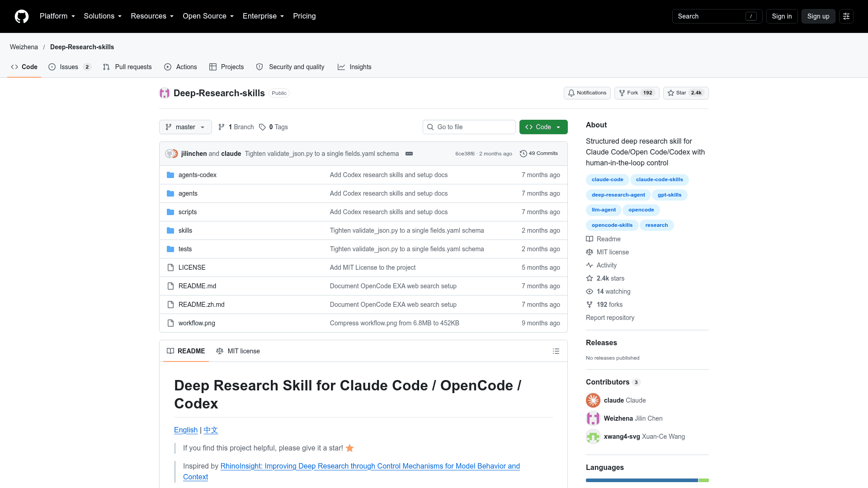Open the workflow.png file
This screenshot has width=868, height=488.
[x=197, y=323]
